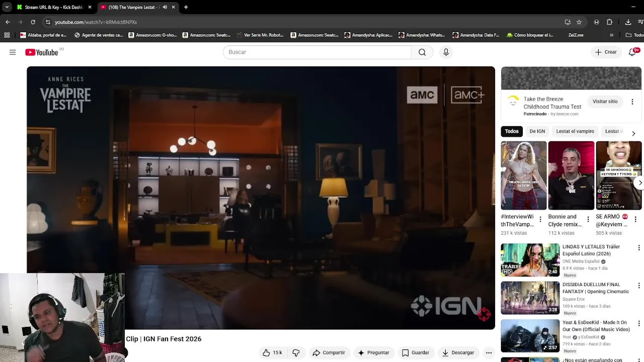Click Visitar sitio on the Breeze ad
The width and height of the screenshot is (644, 362).
(605, 102)
